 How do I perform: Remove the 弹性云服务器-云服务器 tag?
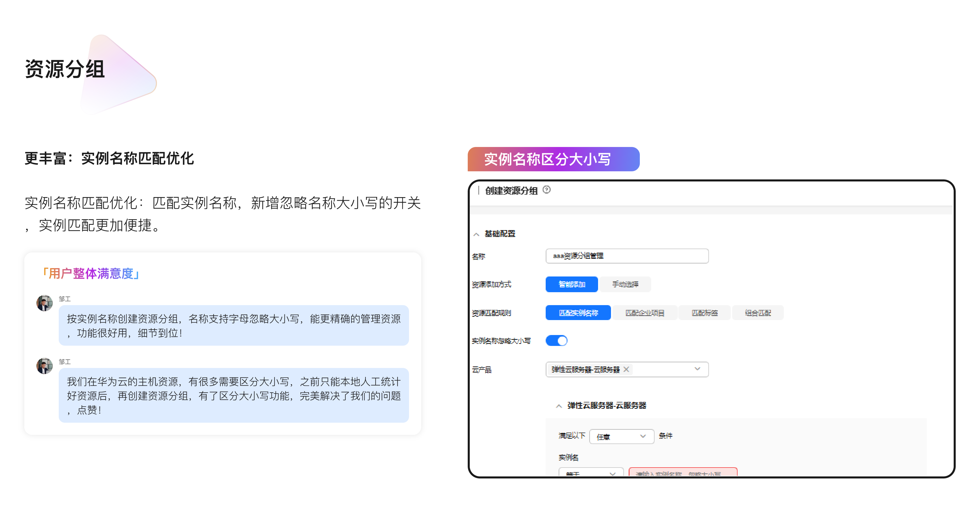click(626, 369)
